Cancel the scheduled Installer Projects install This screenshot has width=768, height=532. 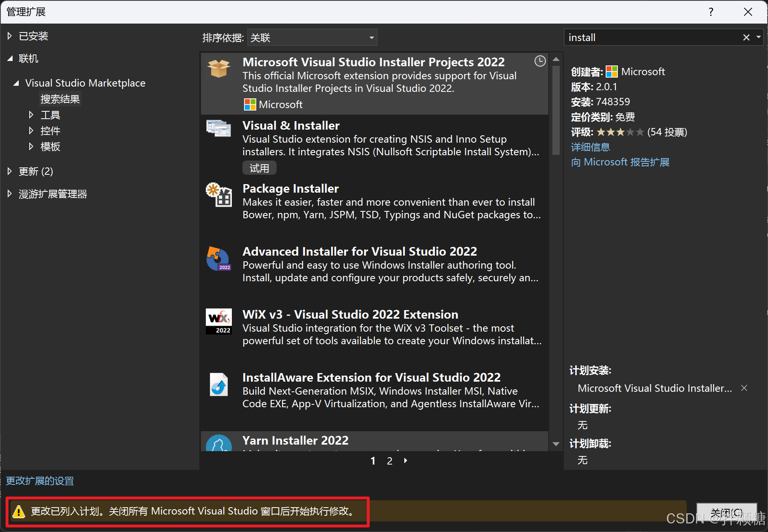click(744, 388)
